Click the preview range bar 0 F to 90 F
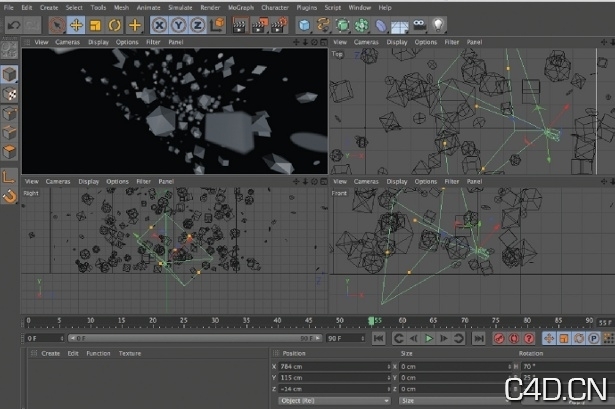 pos(195,338)
